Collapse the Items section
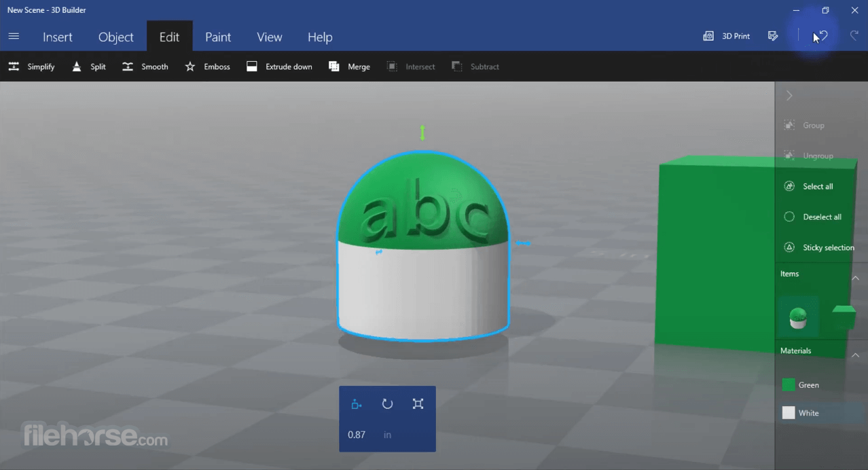The width and height of the screenshot is (868, 470). point(855,278)
